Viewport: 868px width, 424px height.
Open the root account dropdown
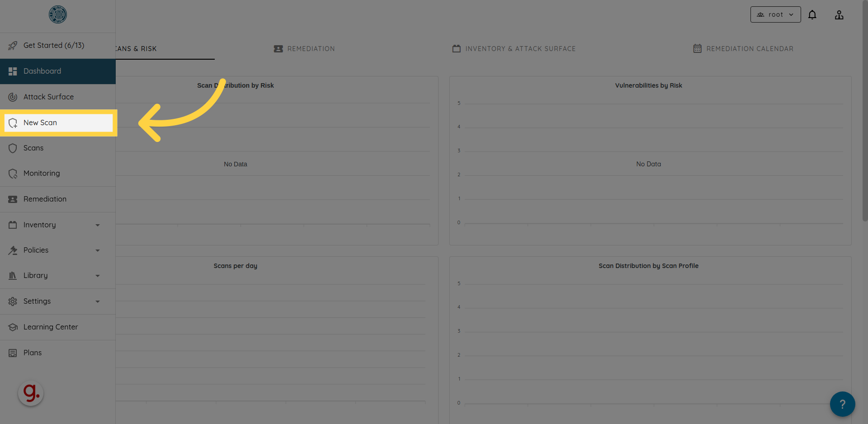775,14
